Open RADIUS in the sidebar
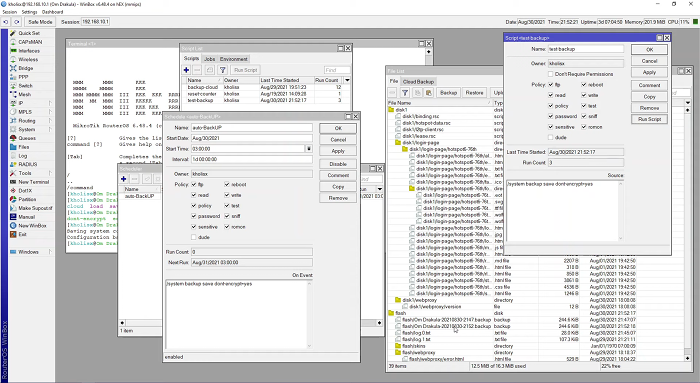The height and width of the screenshot is (383, 700). click(x=28, y=164)
